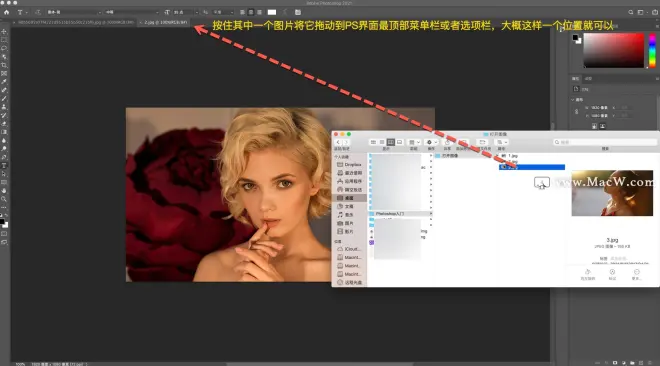Select the History Brush tool

4,115
